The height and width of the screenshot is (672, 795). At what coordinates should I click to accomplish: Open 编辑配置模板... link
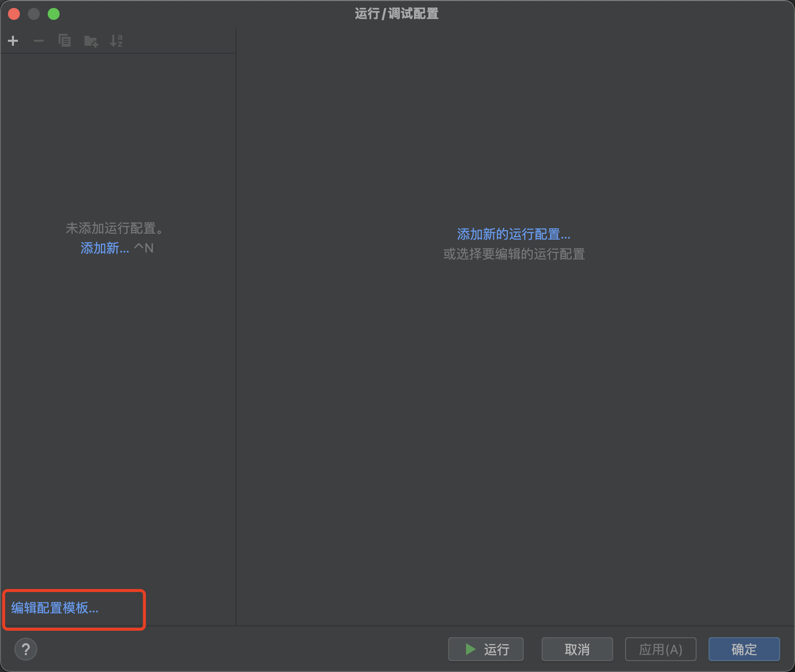pyautogui.click(x=55, y=608)
